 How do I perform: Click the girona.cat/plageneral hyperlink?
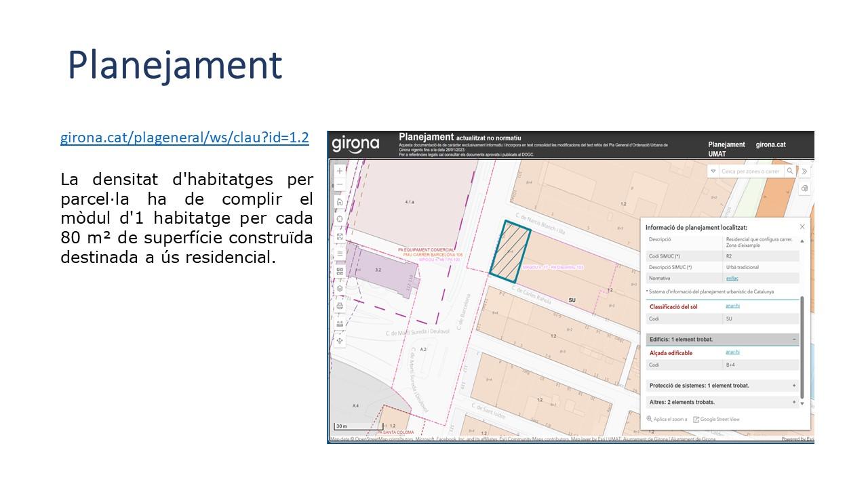tap(184, 138)
